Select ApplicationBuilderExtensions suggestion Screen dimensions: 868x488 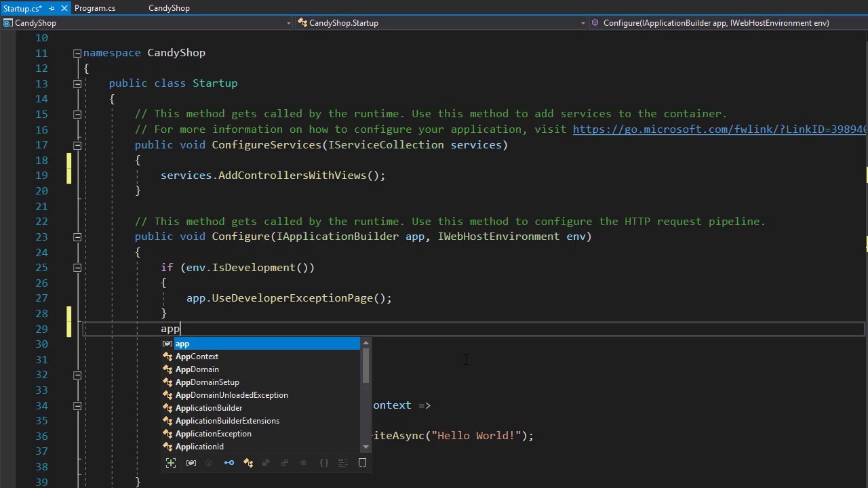(x=261, y=421)
